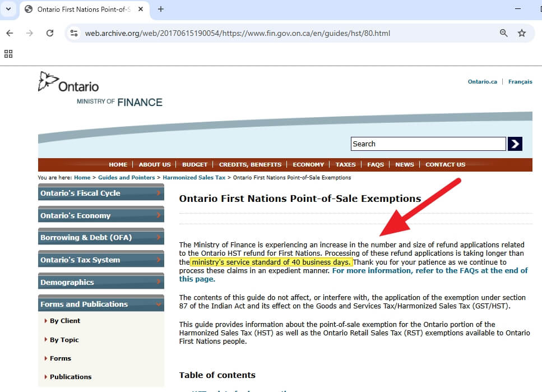Open site information icon in address bar
Image resolution: width=542 pixels, height=392 pixels.
click(74, 33)
